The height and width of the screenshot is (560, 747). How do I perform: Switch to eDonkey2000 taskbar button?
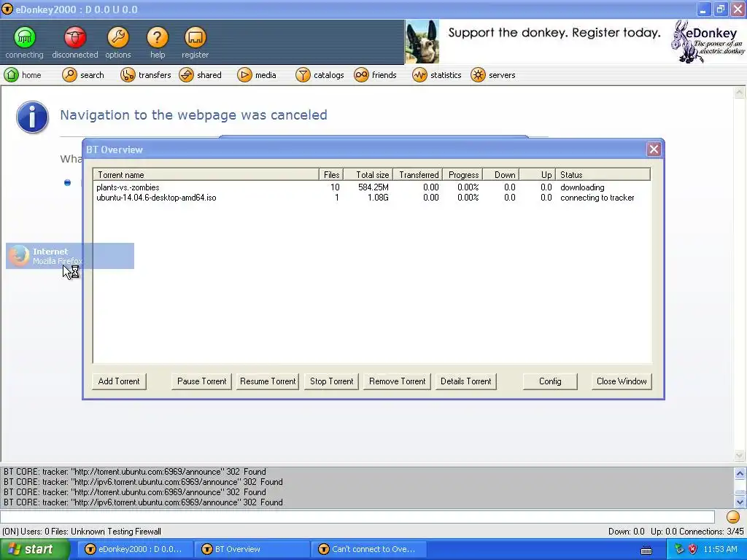pos(135,549)
